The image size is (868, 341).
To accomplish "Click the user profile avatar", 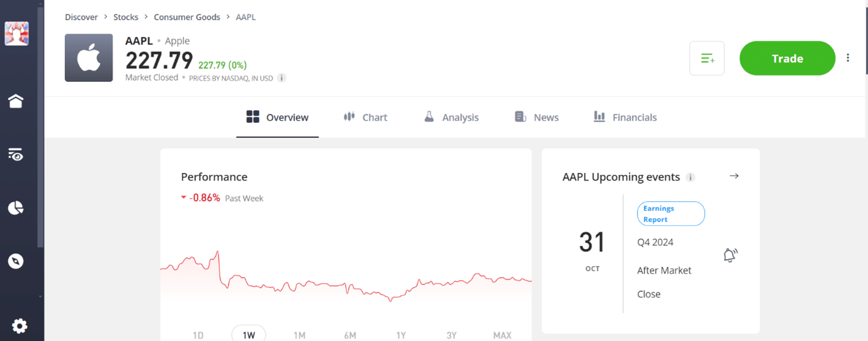I will 17,33.
